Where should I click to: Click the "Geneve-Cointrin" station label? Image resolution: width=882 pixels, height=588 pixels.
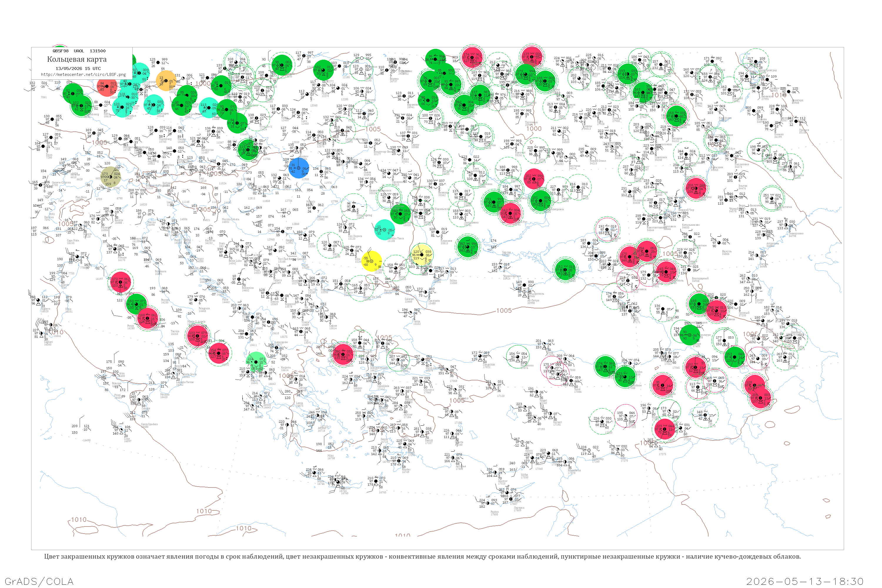pyautogui.click(x=61, y=183)
